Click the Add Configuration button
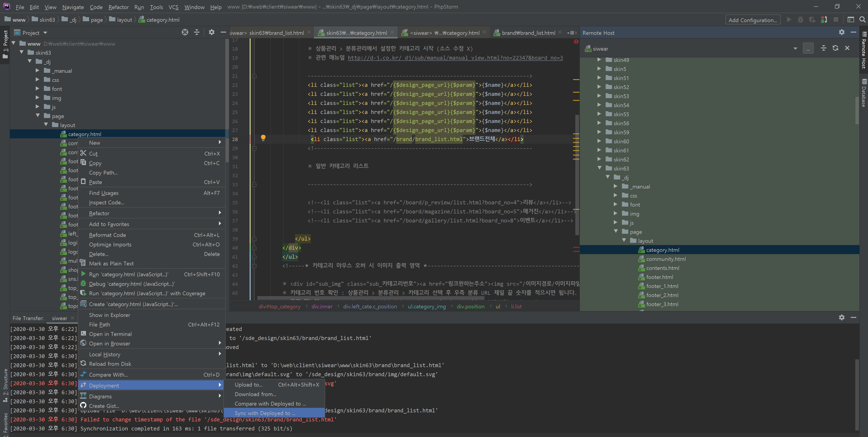This screenshot has width=868, height=437. click(x=752, y=20)
